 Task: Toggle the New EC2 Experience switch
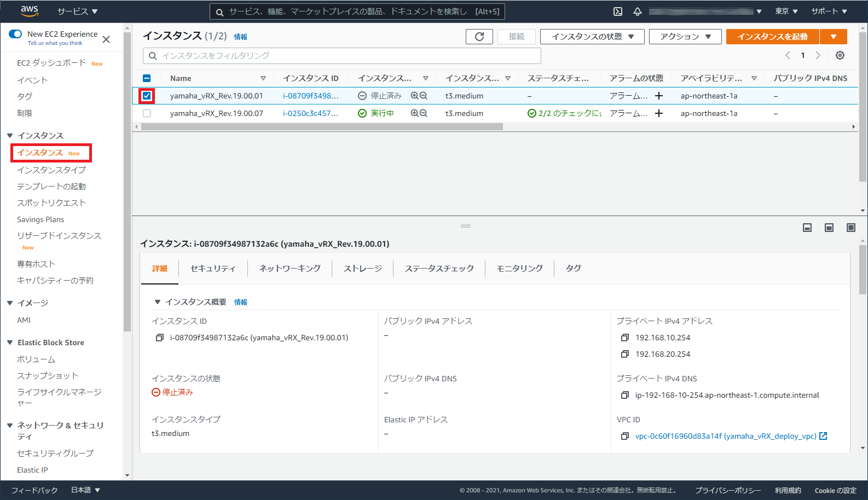[x=15, y=34]
